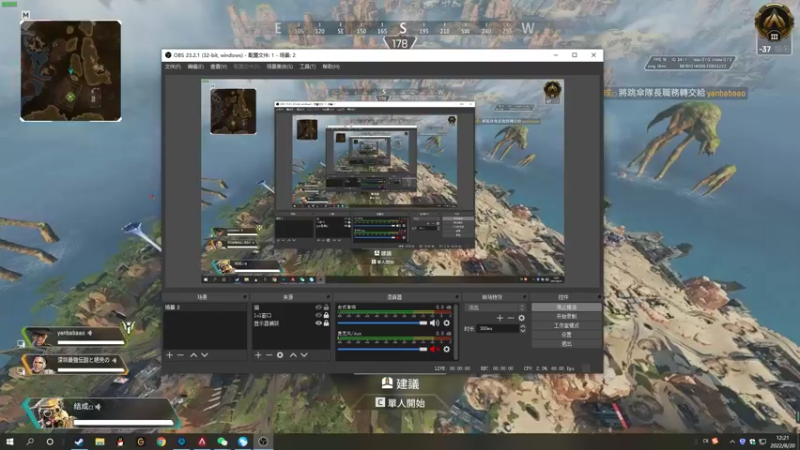Click the OBS icon in the taskbar
Viewport: 800px width, 450px height.
[263, 442]
